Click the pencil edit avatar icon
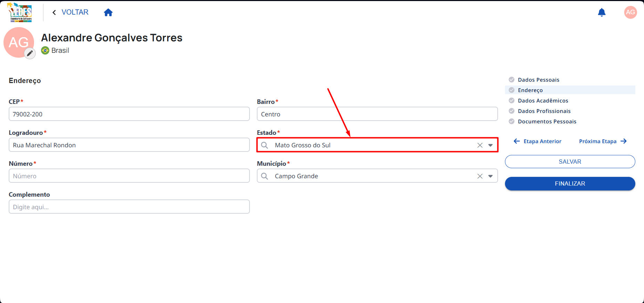 tap(30, 54)
